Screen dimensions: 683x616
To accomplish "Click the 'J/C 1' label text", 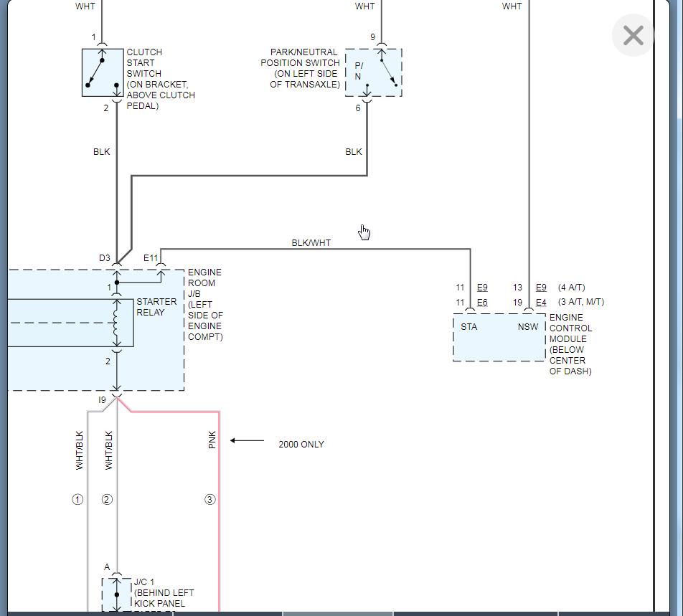I will coord(144,582).
